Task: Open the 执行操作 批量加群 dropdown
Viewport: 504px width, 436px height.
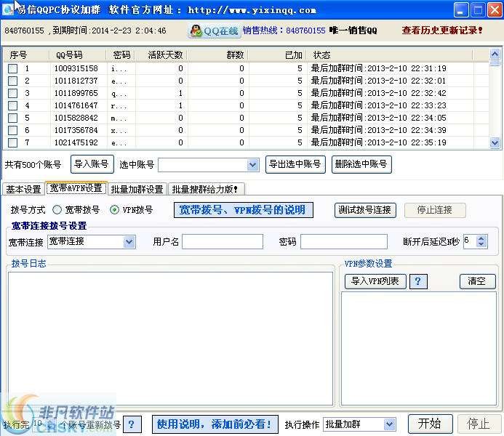Action: click(x=389, y=425)
